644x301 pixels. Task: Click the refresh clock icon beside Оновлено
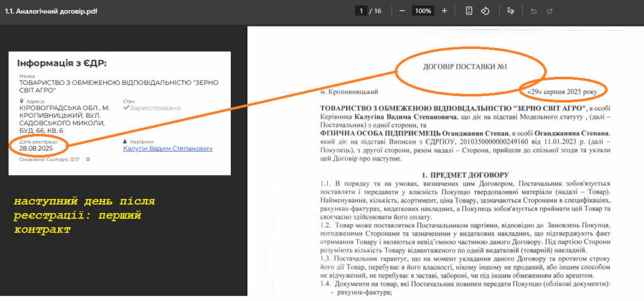click(x=87, y=159)
